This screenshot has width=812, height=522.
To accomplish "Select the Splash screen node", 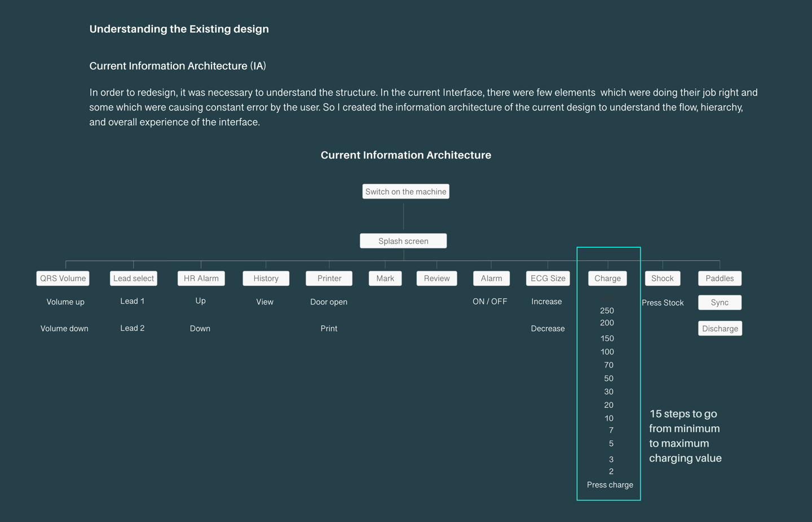I will coord(403,241).
